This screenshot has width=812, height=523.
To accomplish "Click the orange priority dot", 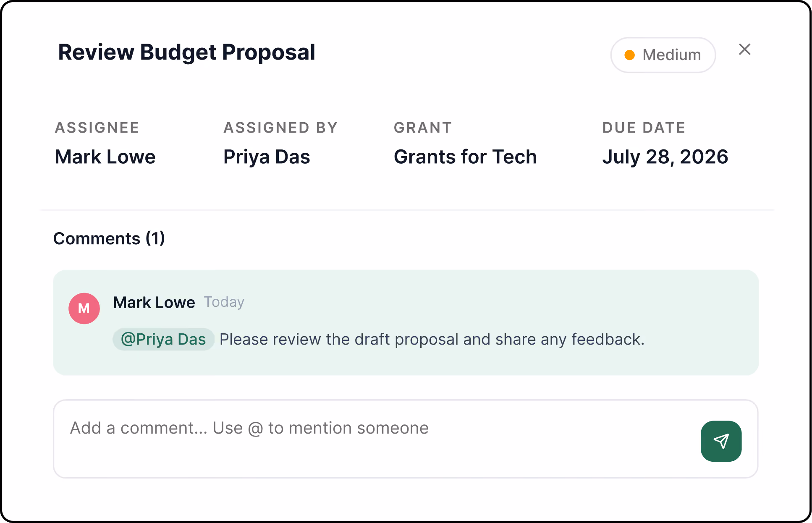I will [x=629, y=55].
